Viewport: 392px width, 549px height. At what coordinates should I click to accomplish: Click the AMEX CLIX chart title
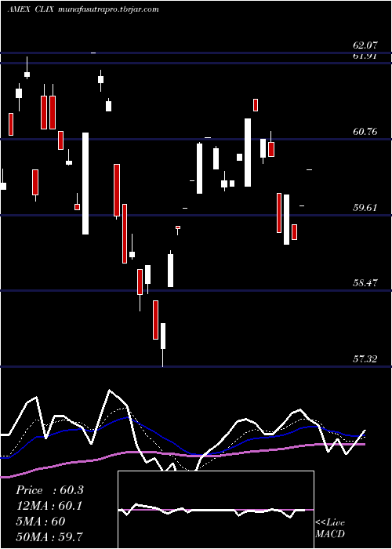[x=31, y=9]
